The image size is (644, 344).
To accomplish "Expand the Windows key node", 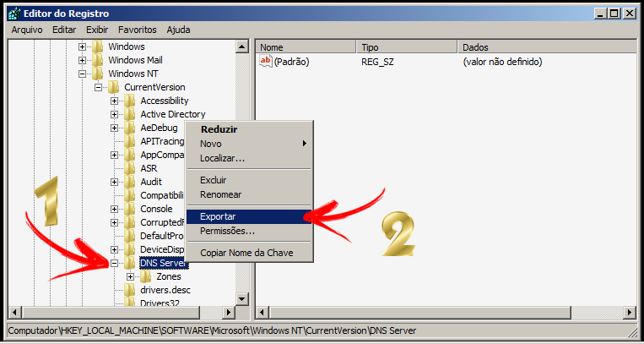I will 82,47.
